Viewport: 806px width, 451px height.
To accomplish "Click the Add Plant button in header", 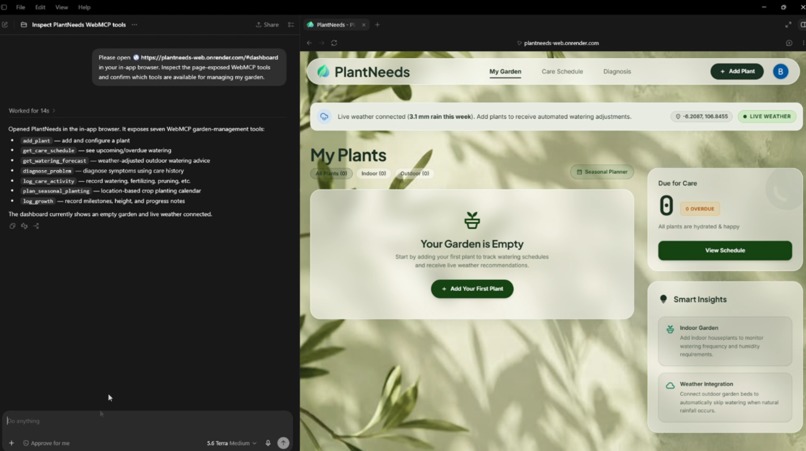I will pos(737,71).
